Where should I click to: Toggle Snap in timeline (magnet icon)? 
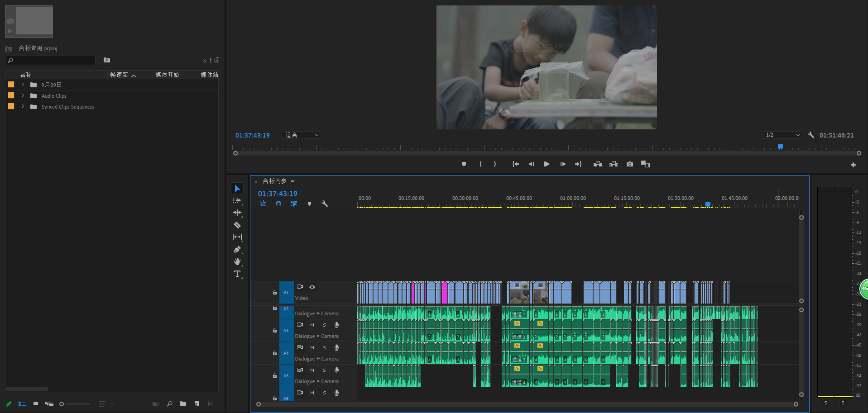click(x=278, y=204)
